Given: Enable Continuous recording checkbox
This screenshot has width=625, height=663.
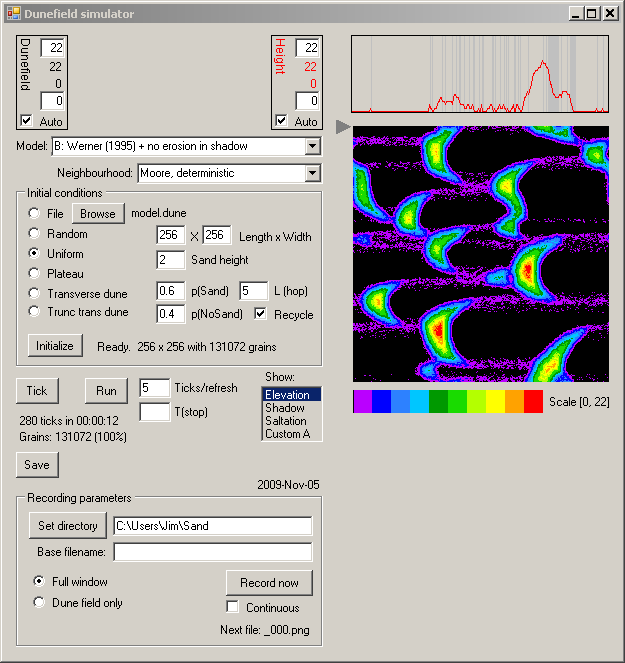Looking at the screenshot, I should [233, 607].
